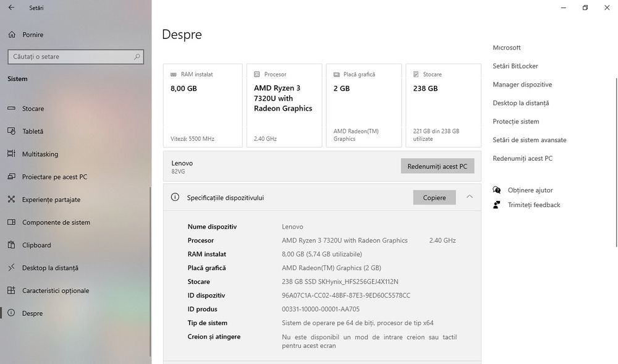Copy device specifications with Copiere
Image resolution: width=618 pixels, height=364 pixels.
coord(434,198)
